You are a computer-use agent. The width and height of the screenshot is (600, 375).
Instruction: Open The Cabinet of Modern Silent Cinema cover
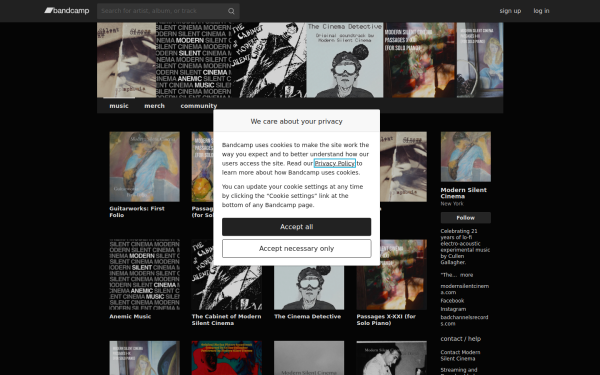(227, 288)
